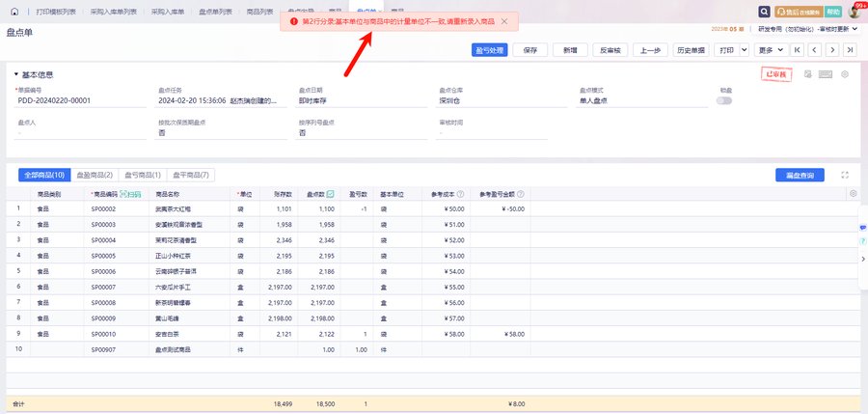
Task: Click the 盈亏处理 button
Action: click(x=490, y=50)
